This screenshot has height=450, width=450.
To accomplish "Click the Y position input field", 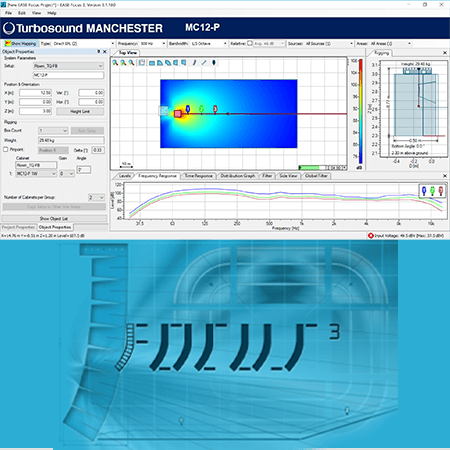I will pos(35,102).
